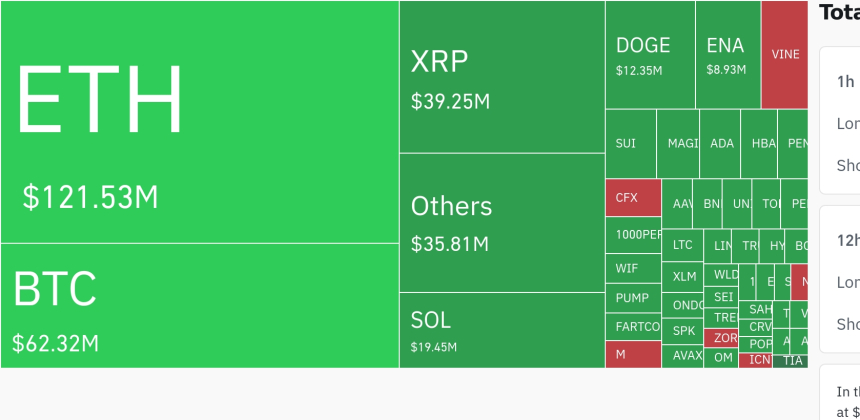Screen dimensions: 860x420
Task: Click the SUI heatmap tile
Action: pos(630,144)
